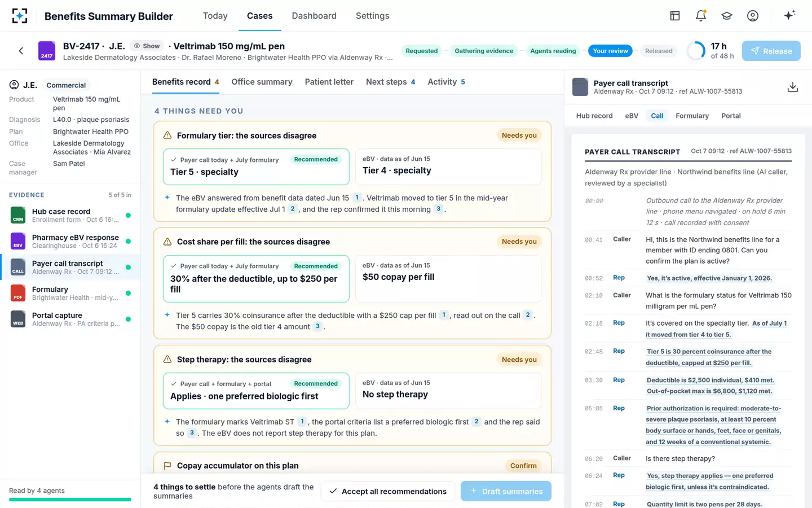Click sparkle icon beside eBV Jun 15 explanation
The height and width of the screenshot is (508, 812).
167,198
